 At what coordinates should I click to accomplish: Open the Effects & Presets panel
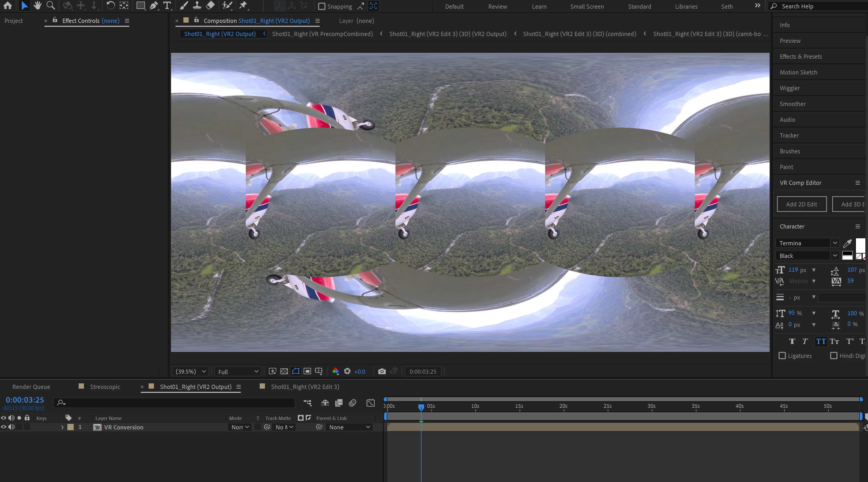coord(801,57)
